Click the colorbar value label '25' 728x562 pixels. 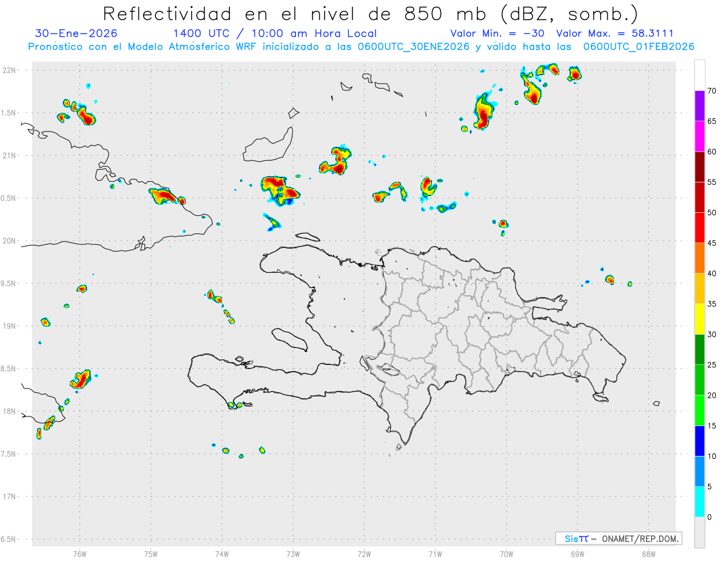(712, 365)
